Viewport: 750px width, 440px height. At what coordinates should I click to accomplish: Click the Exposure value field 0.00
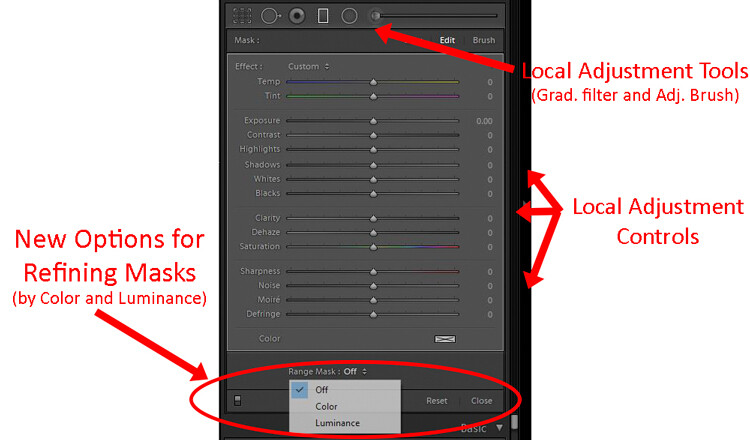(x=484, y=121)
